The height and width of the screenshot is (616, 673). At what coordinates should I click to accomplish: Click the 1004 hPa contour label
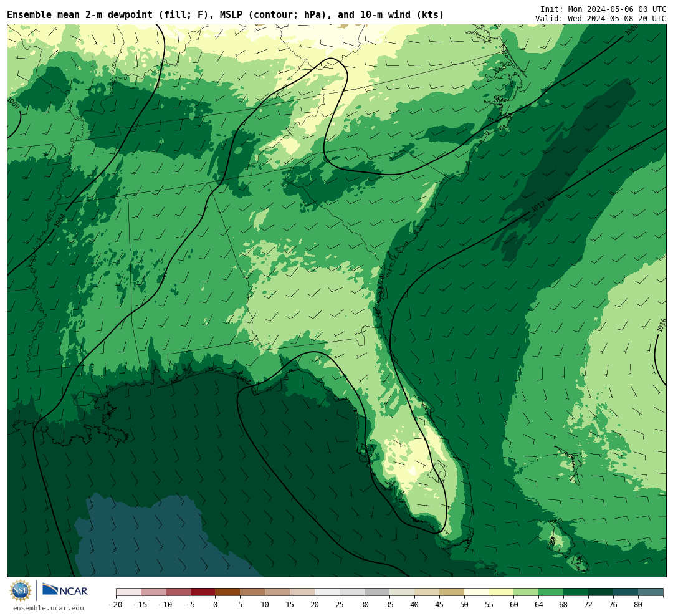tap(60, 220)
